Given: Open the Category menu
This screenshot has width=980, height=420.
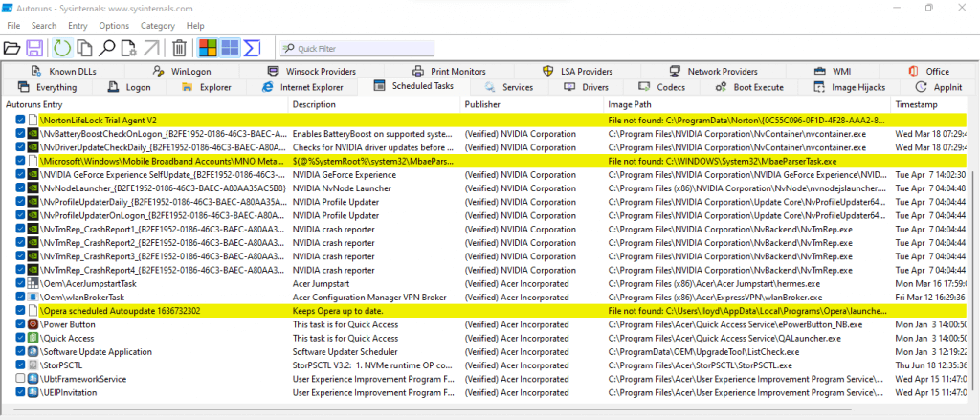Looking at the screenshot, I should [157, 25].
